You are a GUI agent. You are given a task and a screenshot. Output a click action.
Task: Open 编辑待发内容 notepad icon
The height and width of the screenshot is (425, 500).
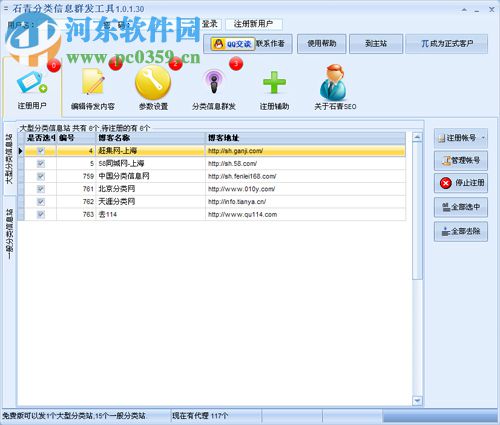point(93,88)
